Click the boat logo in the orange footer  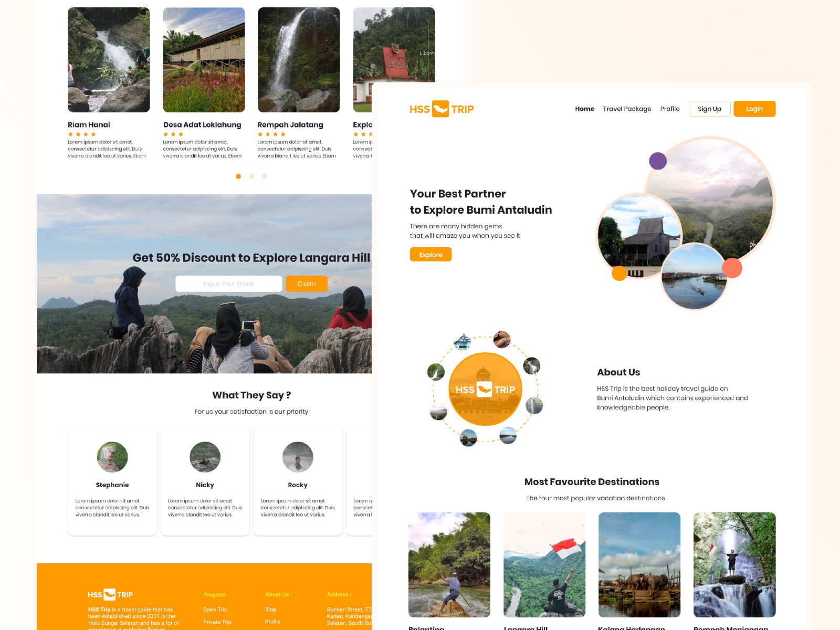pos(109,594)
